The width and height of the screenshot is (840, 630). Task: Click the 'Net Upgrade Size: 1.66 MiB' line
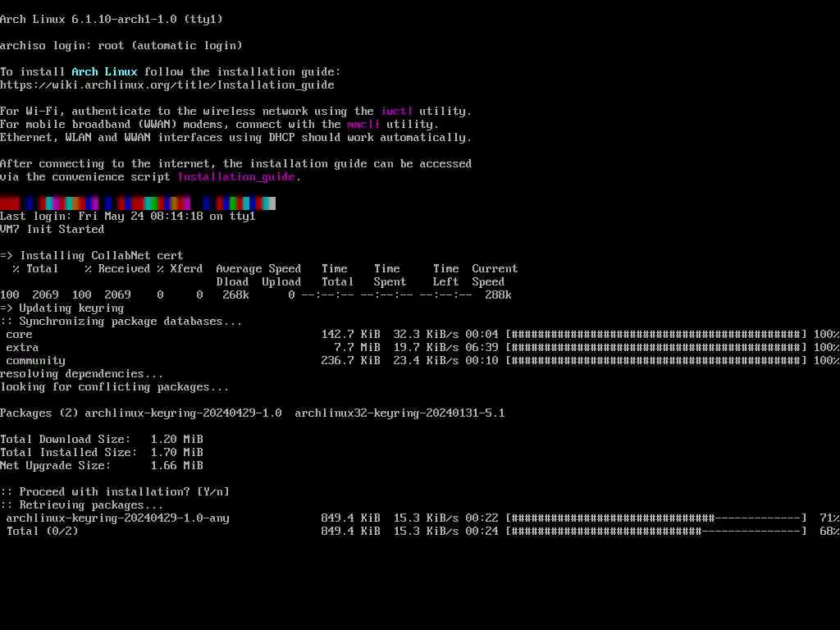coord(102,466)
